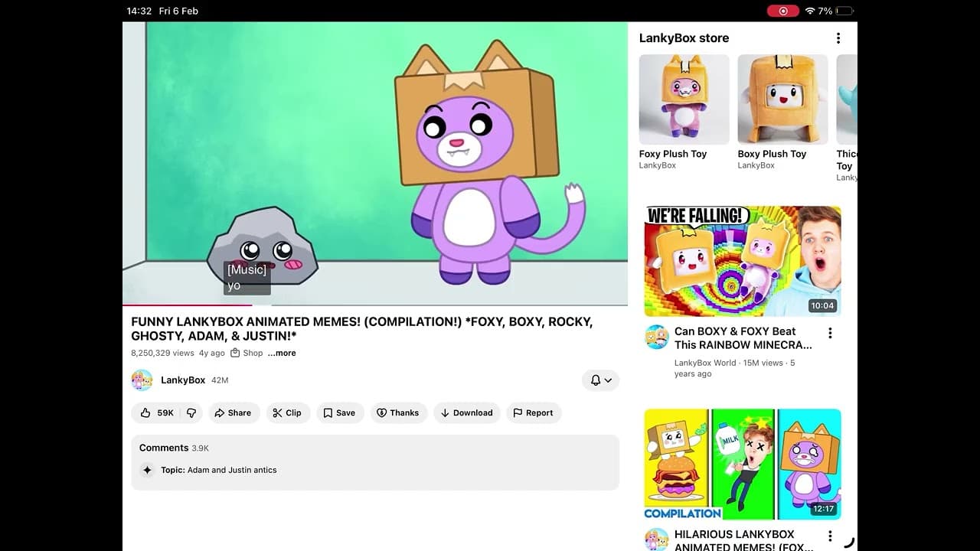The image size is (980, 551).
Task: Create a Clip with the scissors button
Action: (x=288, y=412)
